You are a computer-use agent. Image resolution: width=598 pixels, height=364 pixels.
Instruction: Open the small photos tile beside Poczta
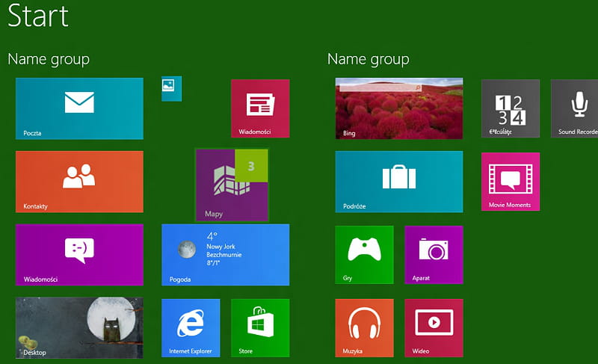click(x=172, y=88)
